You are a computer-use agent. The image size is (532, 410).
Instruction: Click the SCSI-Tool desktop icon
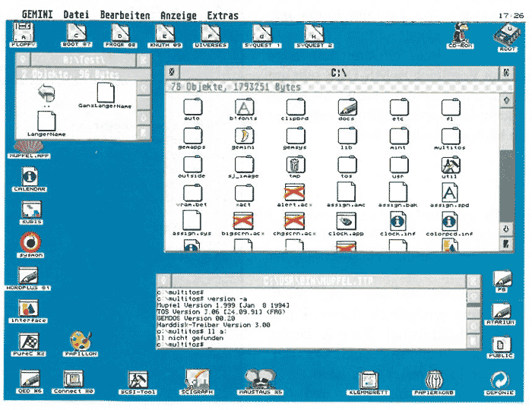point(138,379)
